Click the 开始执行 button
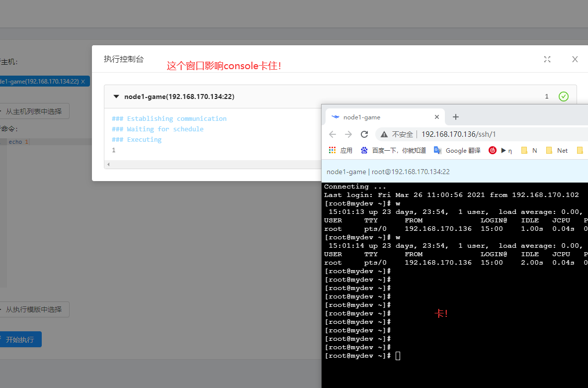Screen dimensions: 588x388 [x=20, y=340]
